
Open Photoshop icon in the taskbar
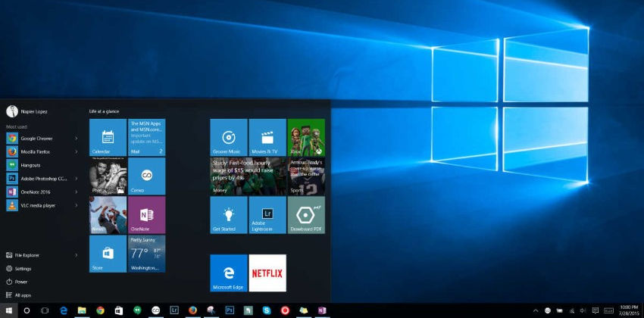click(230, 310)
